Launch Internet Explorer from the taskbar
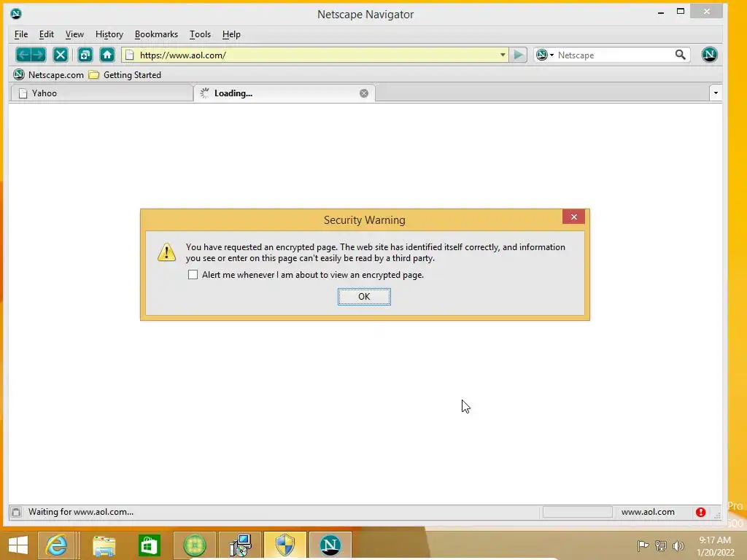Image resolution: width=747 pixels, height=560 pixels. click(56, 545)
